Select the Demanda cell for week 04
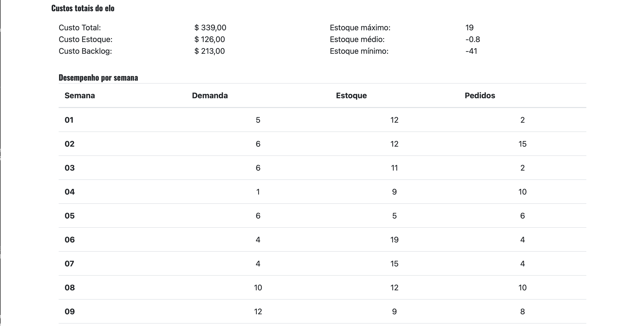Image resolution: width=644 pixels, height=326 pixels. point(258,192)
